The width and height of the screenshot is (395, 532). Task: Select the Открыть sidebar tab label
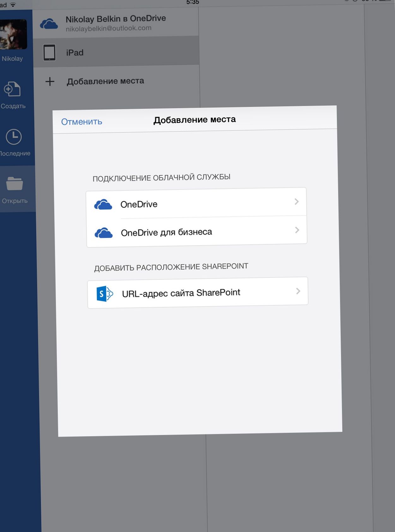click(x=15, y=201)
